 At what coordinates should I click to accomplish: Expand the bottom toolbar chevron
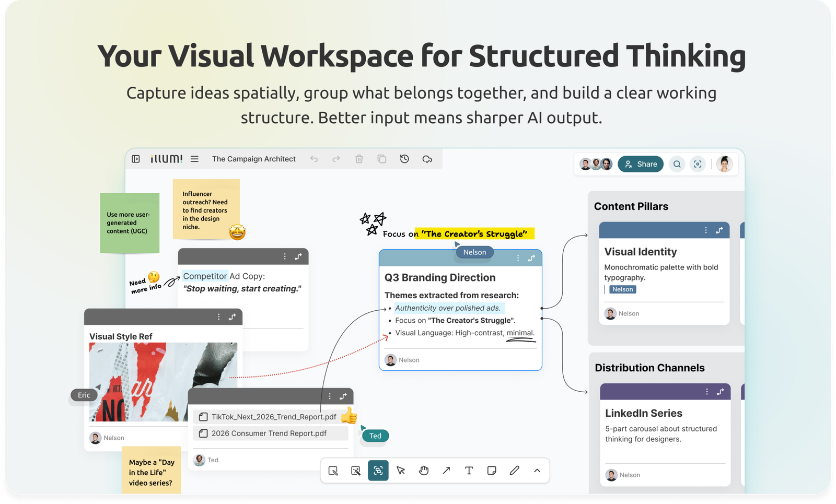[537, 471]
